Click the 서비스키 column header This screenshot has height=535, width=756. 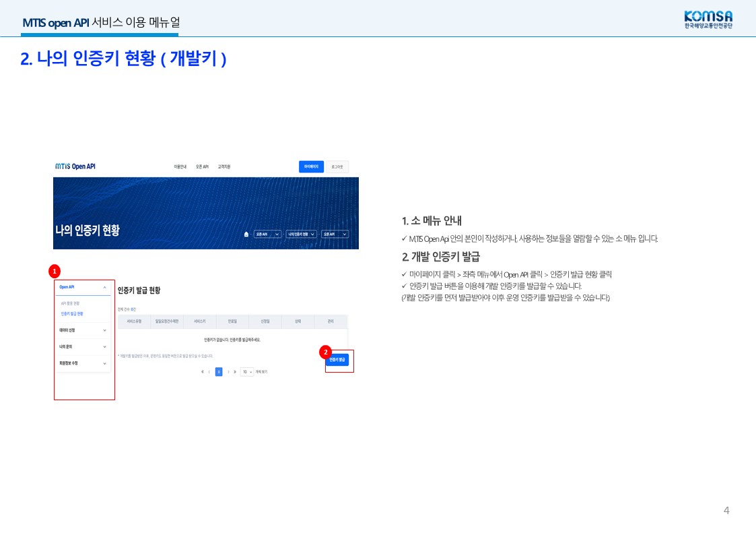pos(200,321)
